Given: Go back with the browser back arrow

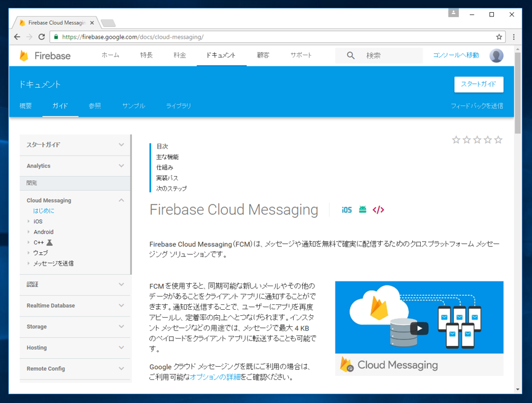Looking at the screenshot, I should click(x=17, y=37).
